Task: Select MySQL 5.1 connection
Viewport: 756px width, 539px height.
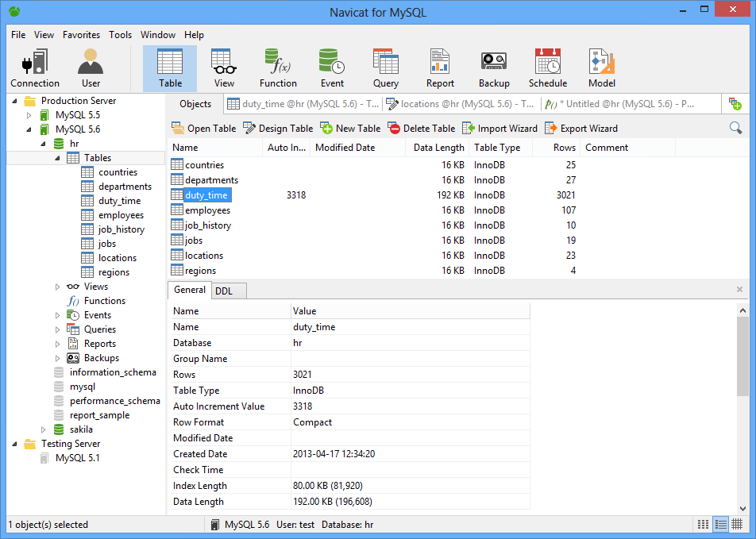Action: tap(77, 458)
